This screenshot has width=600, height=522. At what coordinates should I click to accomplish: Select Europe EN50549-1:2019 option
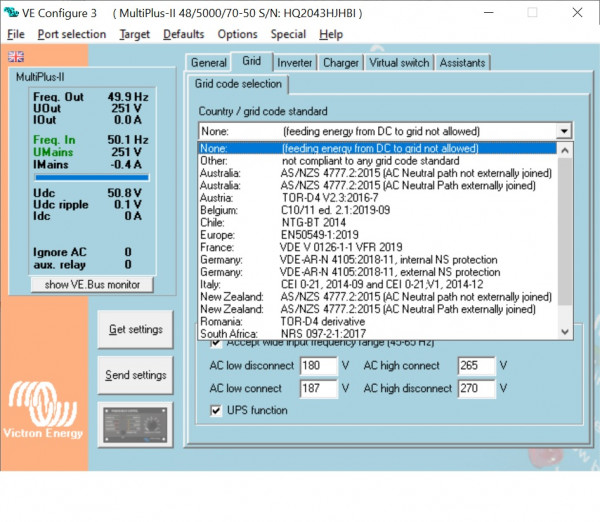(378, 235)
